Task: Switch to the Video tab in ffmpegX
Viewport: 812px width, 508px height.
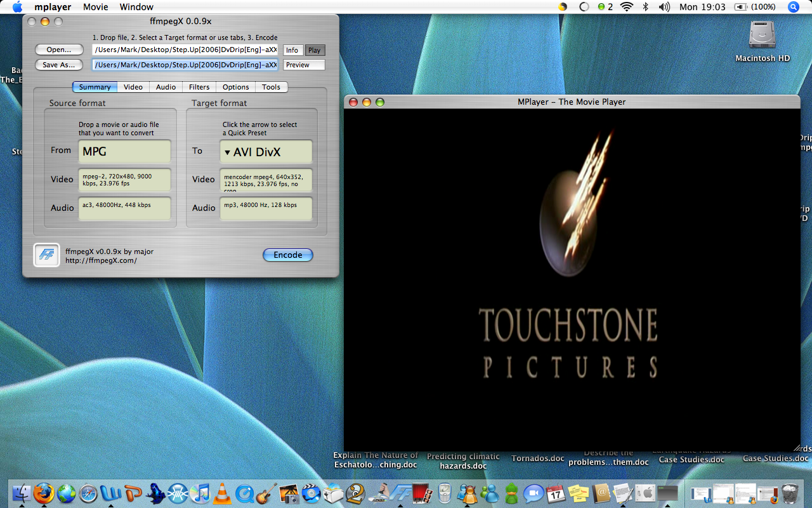Action: point(133,87)
